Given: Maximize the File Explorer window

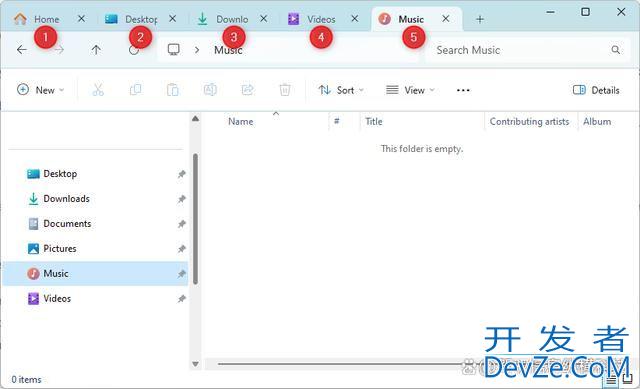Looking at the screenshot, I should coord(585,12).
